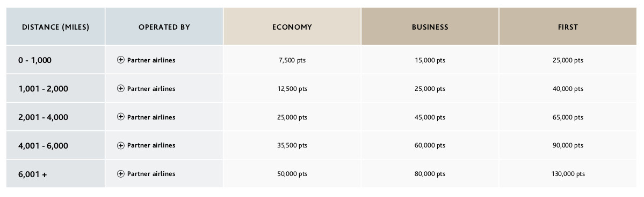Viewport: 644px width, 197px height.
Task: Select the First column header
Action: click(568, 26)
